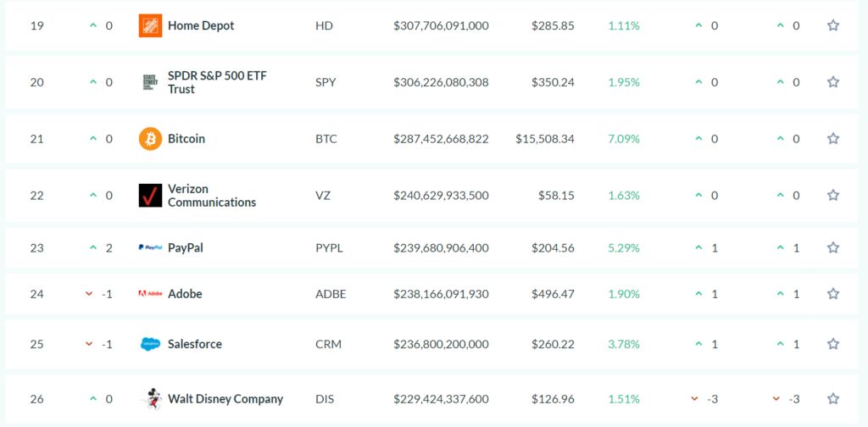Toggle favorite star for Home Depot
This screenshot has width=868, height=427.
tap(833, 25)
